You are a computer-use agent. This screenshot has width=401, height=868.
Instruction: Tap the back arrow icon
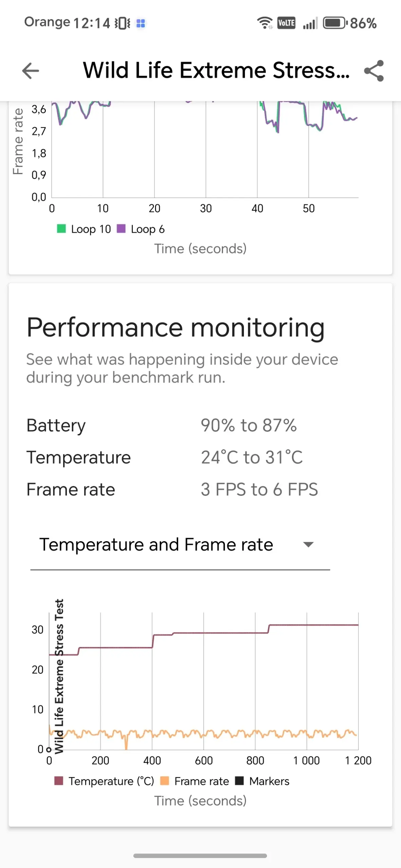[31, 71]
